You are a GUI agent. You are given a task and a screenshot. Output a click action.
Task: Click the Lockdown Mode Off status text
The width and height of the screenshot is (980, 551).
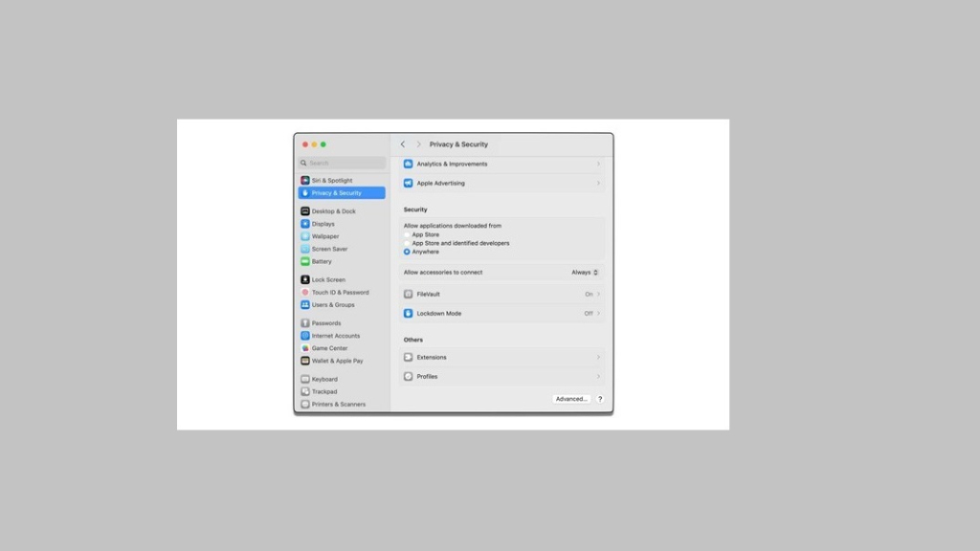(589, 314)
